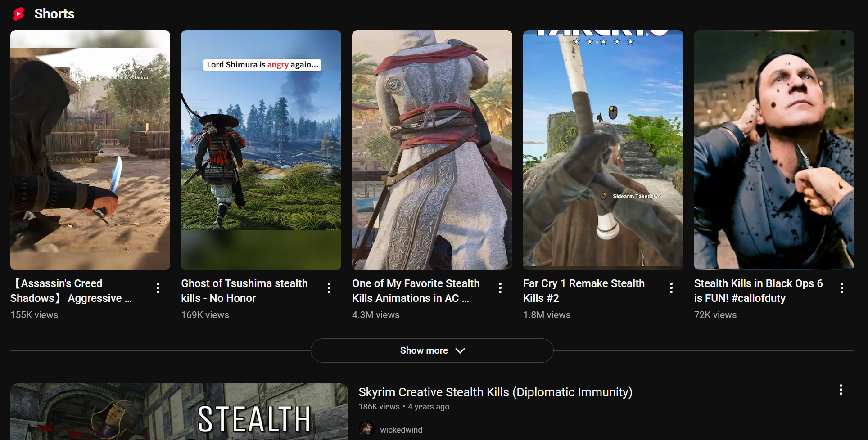Click 'Skyrim Creative Stealth Kills (Diplomatic Immunity)' title
Image resolution: width=868 pixels, height=440 pixels.
click(495, 392)
